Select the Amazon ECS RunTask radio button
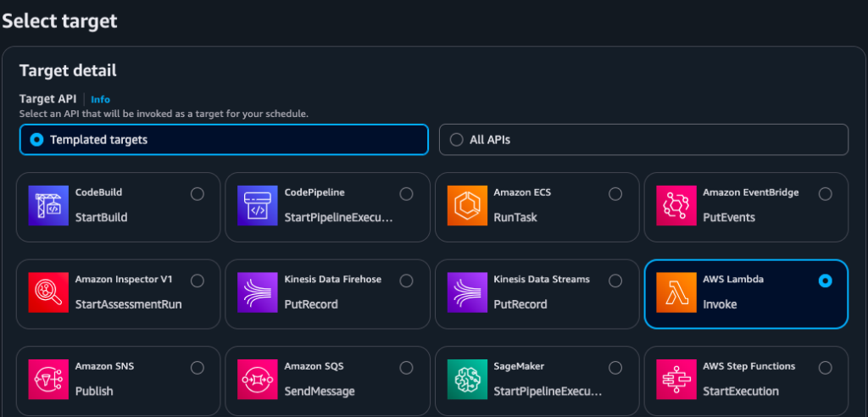Image resolution: width=868 pixels, height=417 pixels. 615,194
